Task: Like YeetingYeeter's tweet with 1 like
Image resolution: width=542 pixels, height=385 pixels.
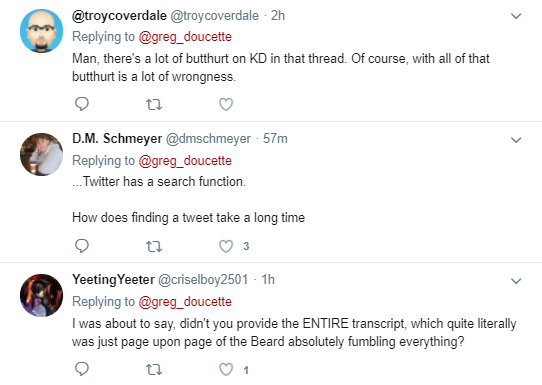Action: (x=226, y=369)
